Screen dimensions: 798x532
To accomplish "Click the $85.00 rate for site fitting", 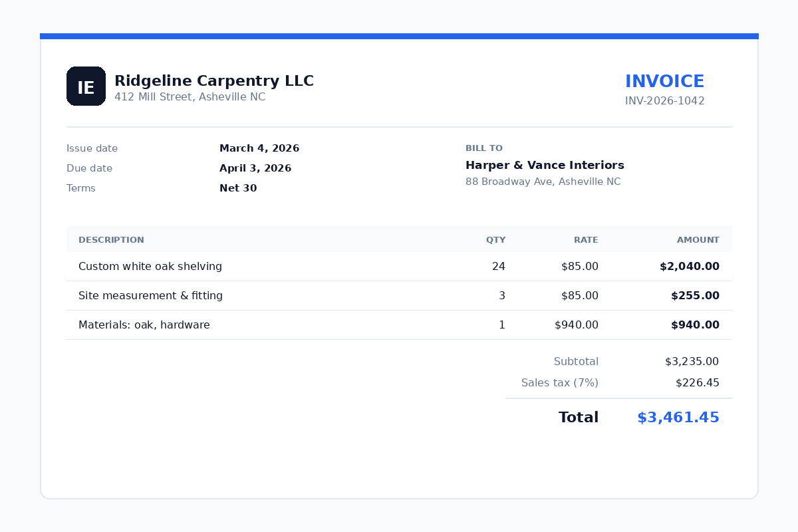I will click(x=580, y=296).
